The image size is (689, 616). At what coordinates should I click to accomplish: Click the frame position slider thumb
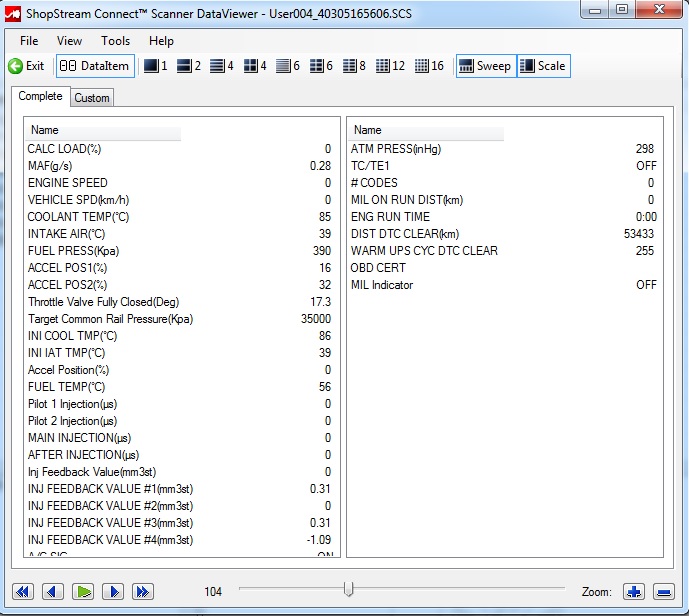pos(348,589)
